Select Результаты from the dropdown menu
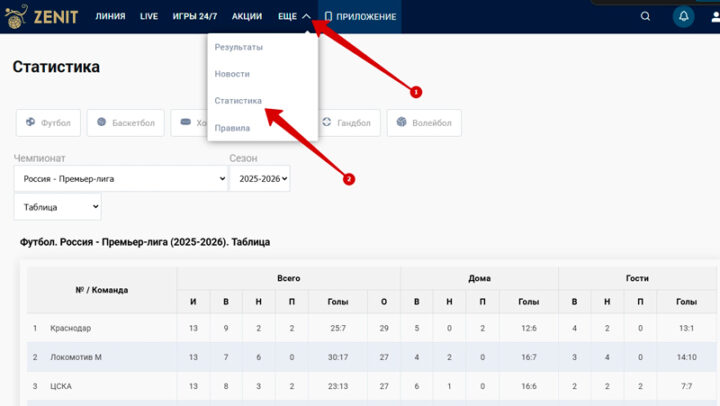Image resolution: width=720 pixels, height=406 pixels. (238, 47)
